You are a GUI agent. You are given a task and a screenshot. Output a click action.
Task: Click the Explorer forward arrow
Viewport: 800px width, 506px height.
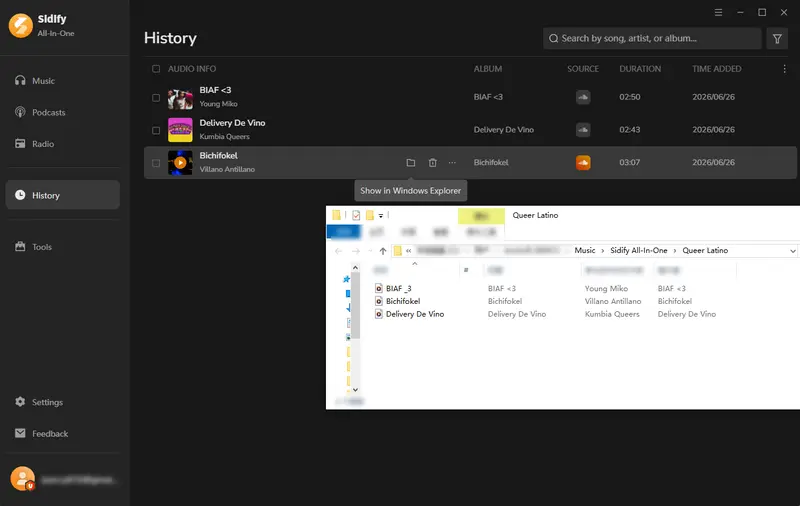tap(356, 251)
